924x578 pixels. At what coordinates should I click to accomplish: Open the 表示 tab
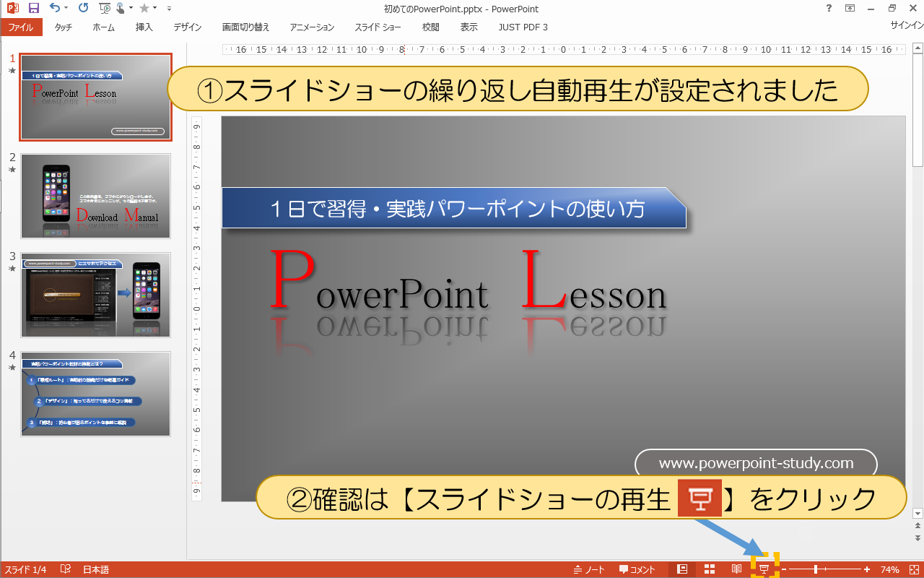[469, 27]
